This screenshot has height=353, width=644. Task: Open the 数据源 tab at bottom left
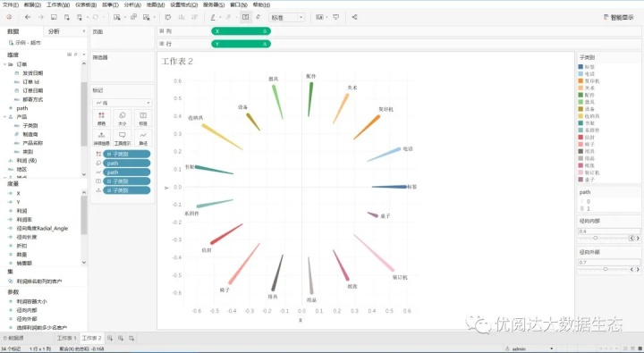click(13, 338)
